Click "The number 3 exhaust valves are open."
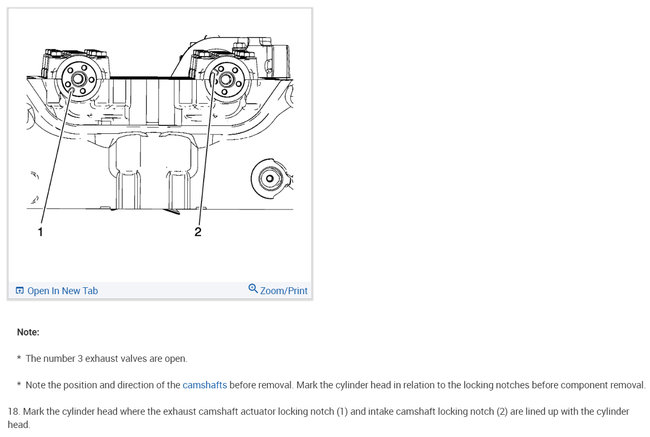 [x=107, y=358]
